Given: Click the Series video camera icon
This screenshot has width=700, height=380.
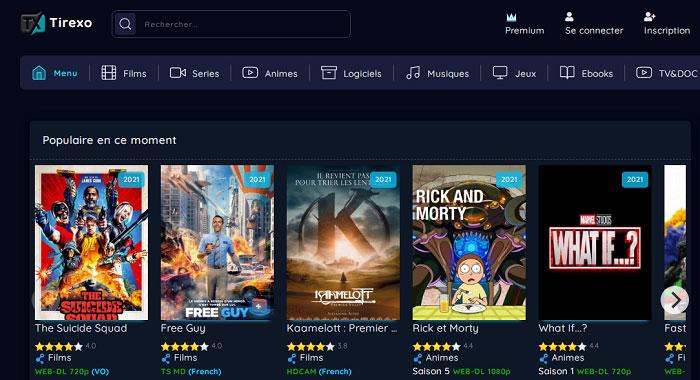Looking at the screenshot, I should click(178, 73).
